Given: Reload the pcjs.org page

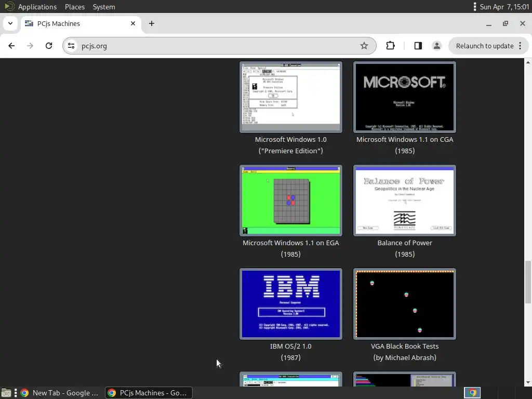Looking at the screenshot, I should tap(49, 46).
